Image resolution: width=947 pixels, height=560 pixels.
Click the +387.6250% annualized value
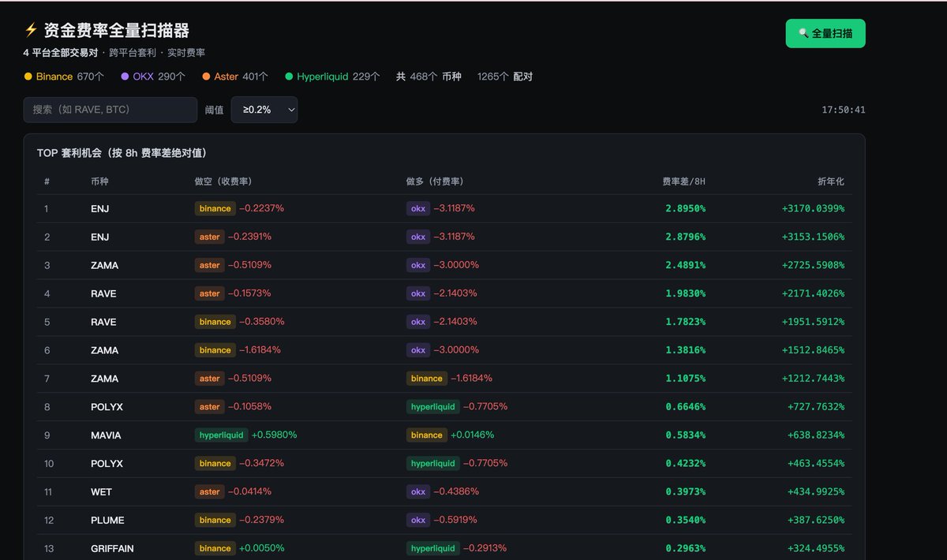(x=816, y=521)
